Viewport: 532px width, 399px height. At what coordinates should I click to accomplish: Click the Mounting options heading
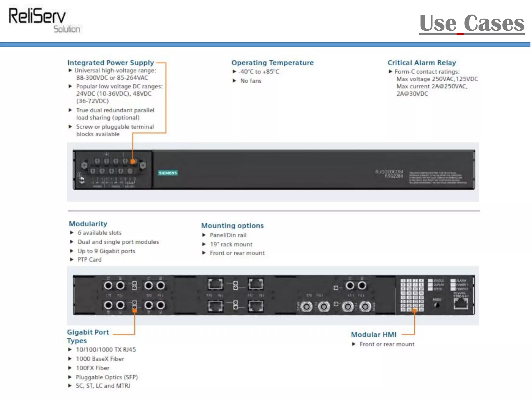(x=232, y=225)
